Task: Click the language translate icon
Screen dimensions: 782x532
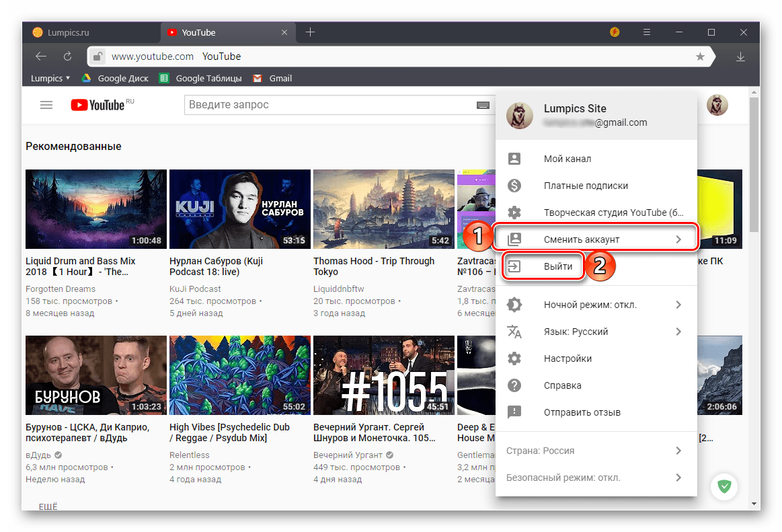Action: point(514,332)
